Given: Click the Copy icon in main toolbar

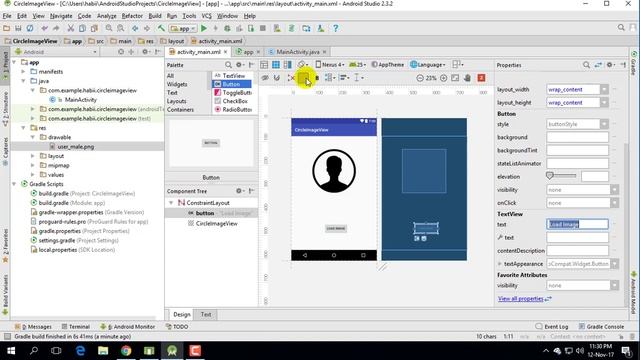Looking at the screenshot, I should coord(82,28).
